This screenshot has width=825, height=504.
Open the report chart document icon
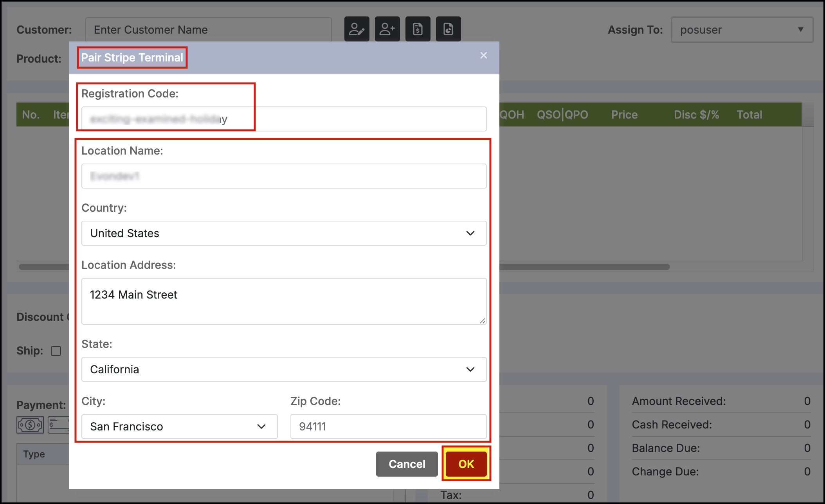click(x=448, y=29)
